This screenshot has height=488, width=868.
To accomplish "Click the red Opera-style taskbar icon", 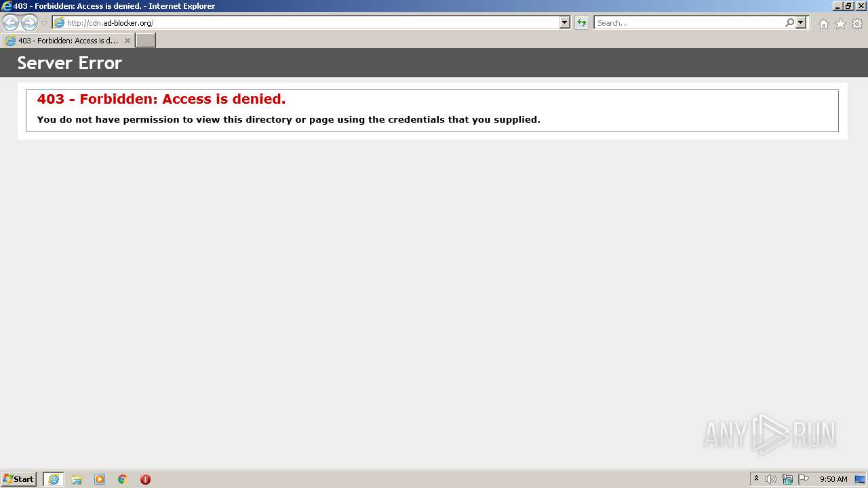I will [x=145, y=479].
